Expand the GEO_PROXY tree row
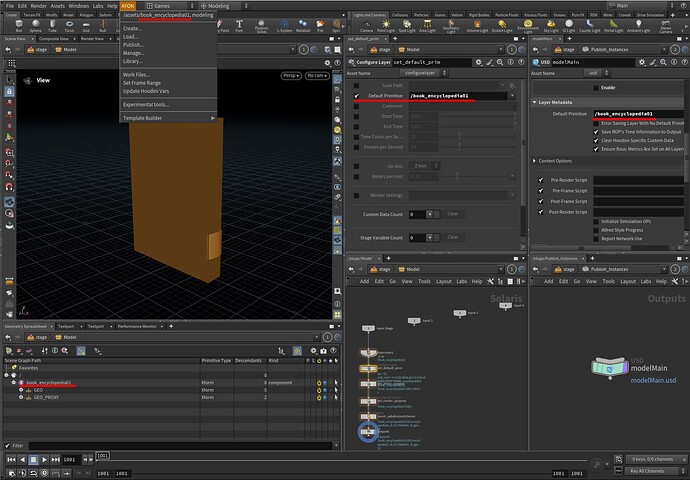Viewport: 690px width, 480px height. tap(21, 397)
